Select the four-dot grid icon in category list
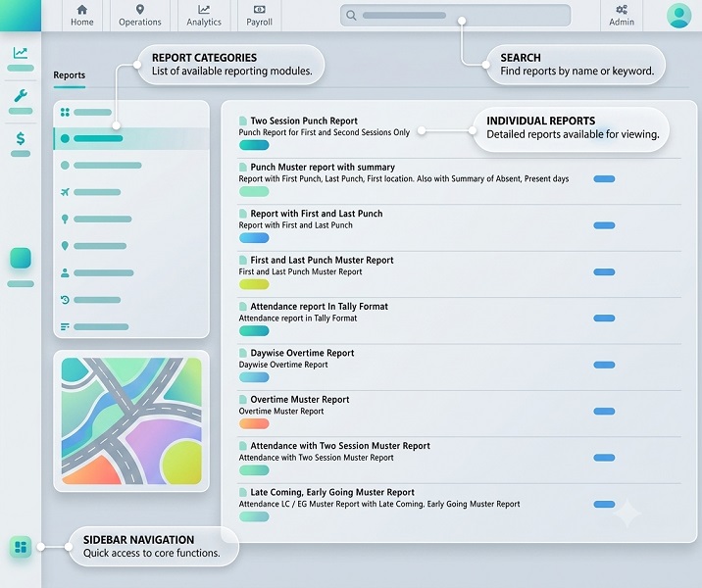The height and width of the screenshot is (588, 702). click(65, 113)
